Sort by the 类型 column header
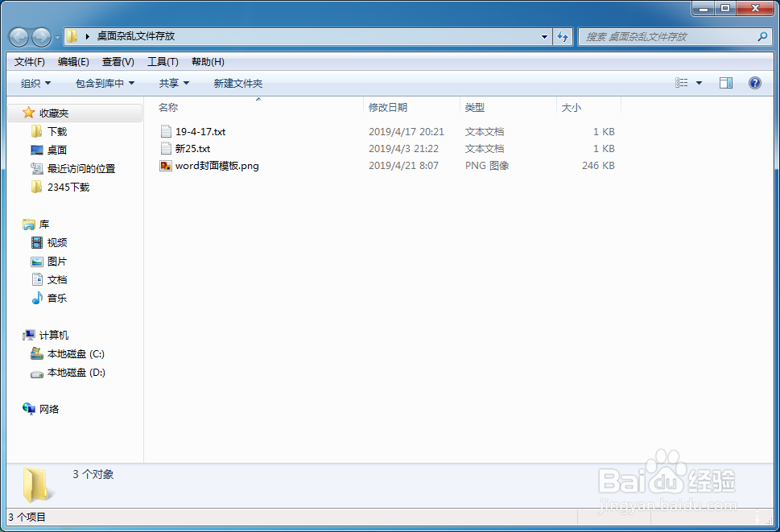780x532 pixels. pyautogui.click(x=475, y=107)
